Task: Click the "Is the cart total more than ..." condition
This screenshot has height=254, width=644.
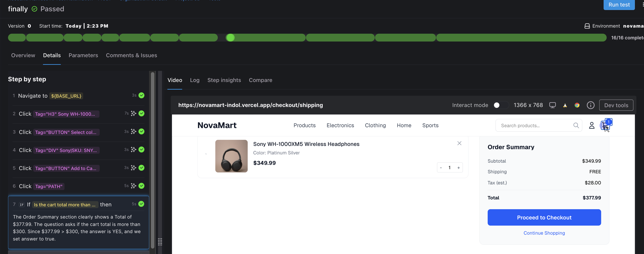Action: tap(65, 205)
